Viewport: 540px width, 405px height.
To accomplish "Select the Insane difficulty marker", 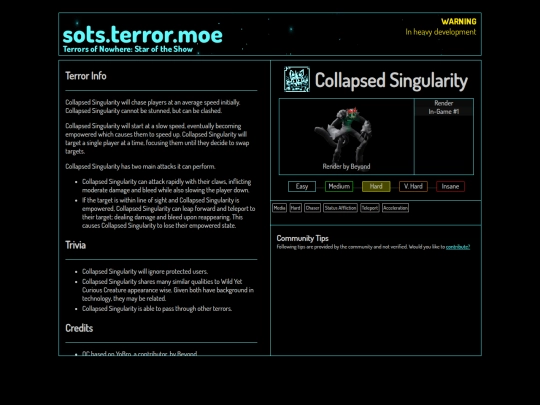I will [x=450, y=186].
